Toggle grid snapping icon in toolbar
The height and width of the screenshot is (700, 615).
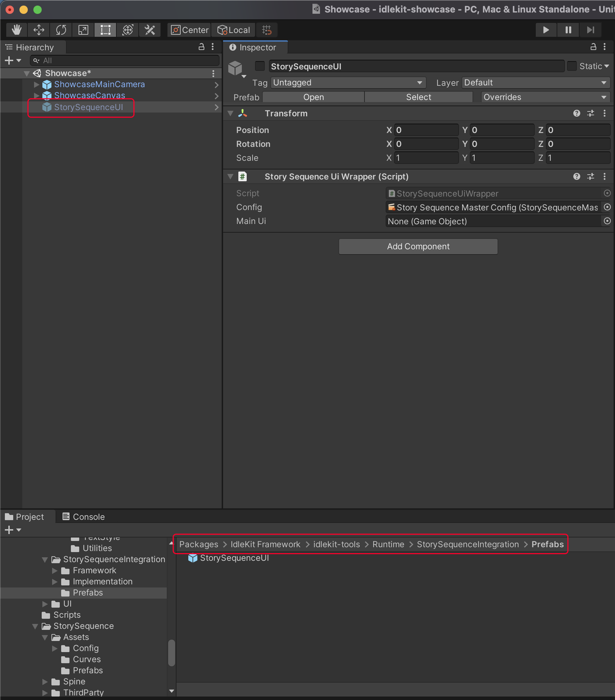(266, 30)
